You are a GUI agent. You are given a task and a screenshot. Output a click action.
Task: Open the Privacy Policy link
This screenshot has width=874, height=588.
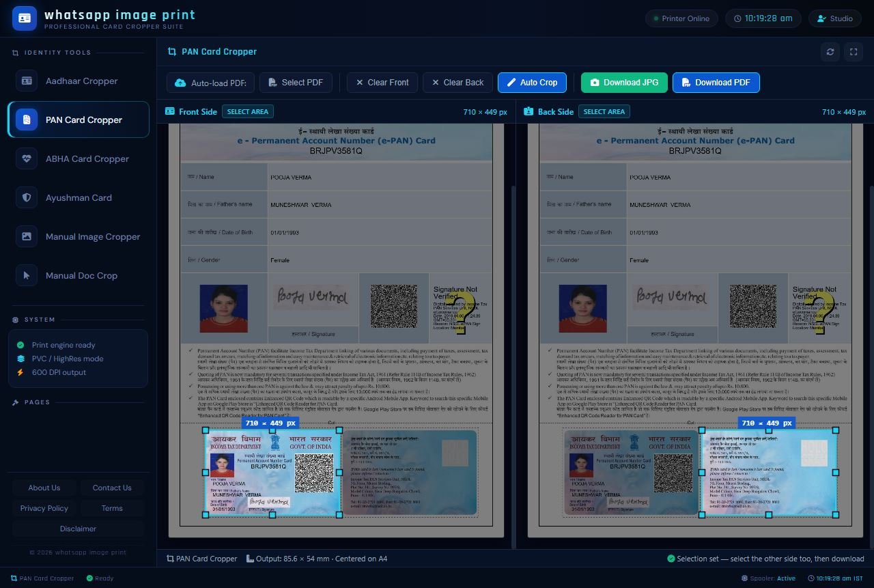click(44, 508)
